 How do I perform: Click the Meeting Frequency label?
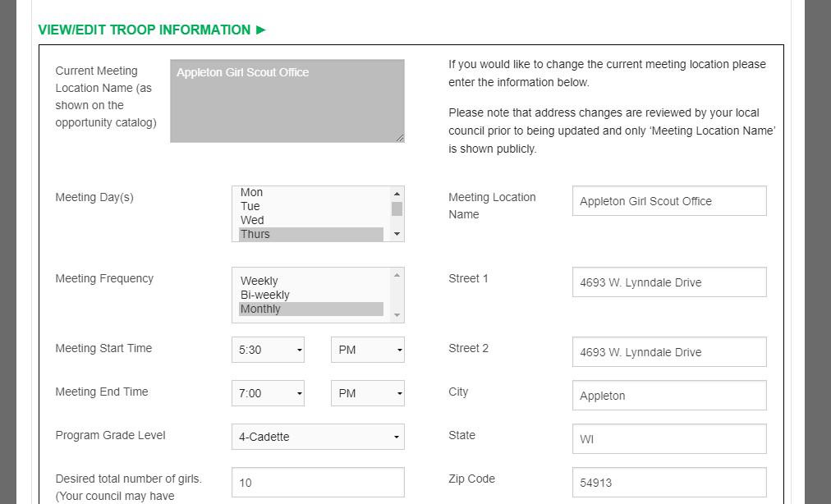click(104, 278)
